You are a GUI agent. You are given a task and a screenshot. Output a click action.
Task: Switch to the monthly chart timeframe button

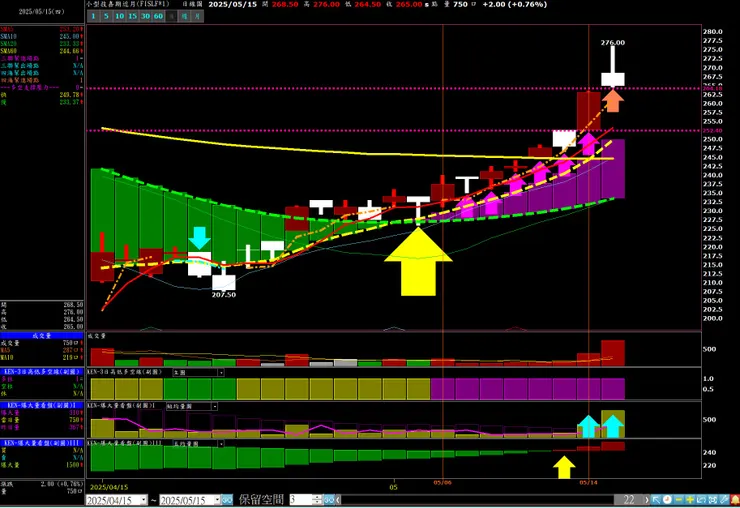pyautogui.click(x=197, y=16)
